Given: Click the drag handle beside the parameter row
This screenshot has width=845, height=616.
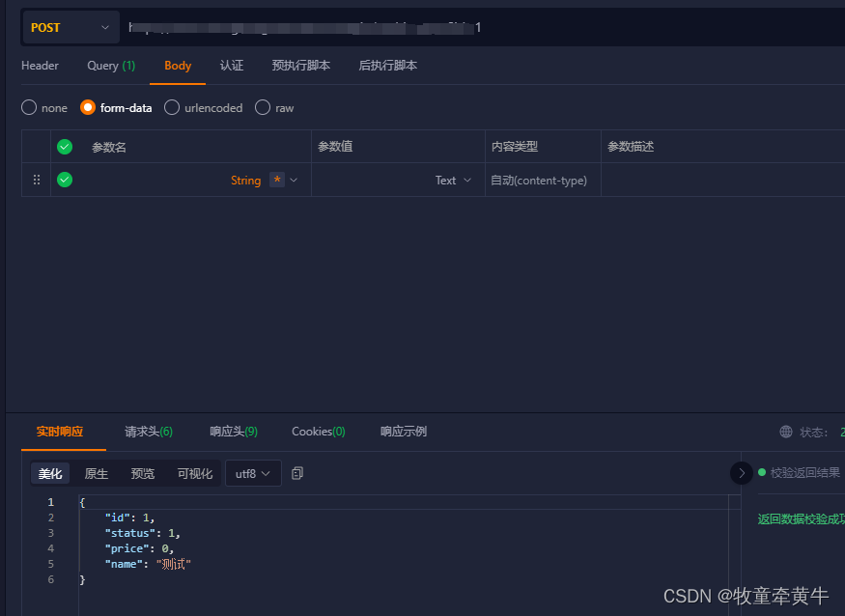Looking at the screenshot, I should 36,180.
